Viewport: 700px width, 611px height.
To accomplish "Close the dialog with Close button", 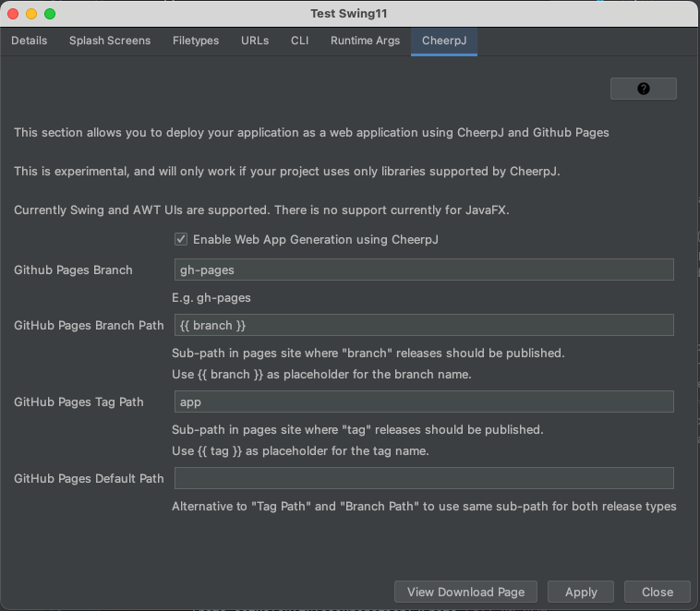I will 658,592.
